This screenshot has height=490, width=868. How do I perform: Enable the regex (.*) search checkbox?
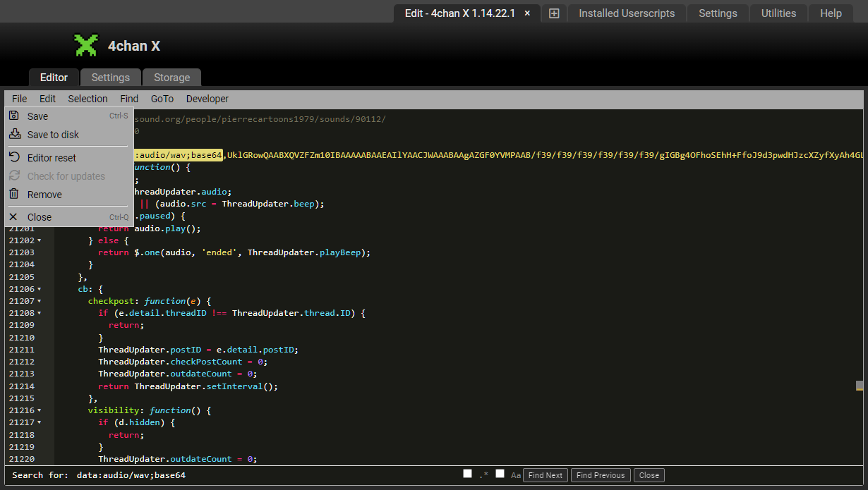(467, 474)
